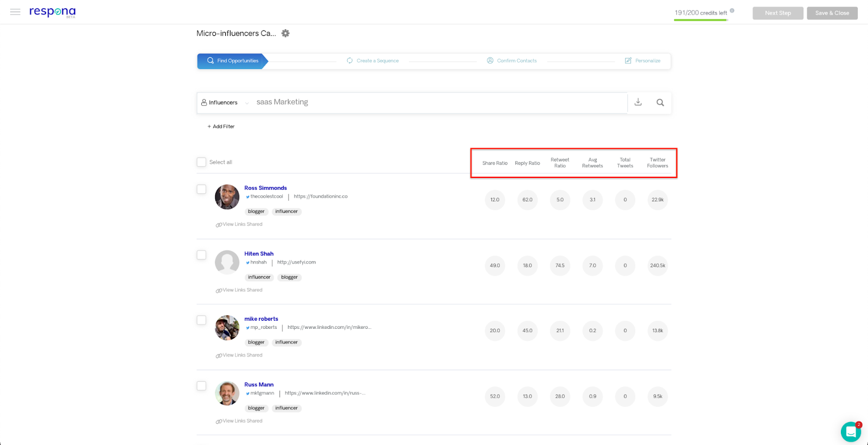Click Ross Simmonds' 62.0 reply ratio

coord(527,200)
